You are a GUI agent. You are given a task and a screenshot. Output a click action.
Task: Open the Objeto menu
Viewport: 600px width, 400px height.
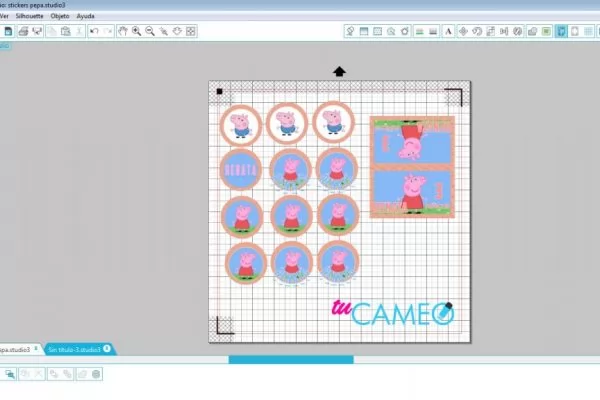(x=60, y=16)
